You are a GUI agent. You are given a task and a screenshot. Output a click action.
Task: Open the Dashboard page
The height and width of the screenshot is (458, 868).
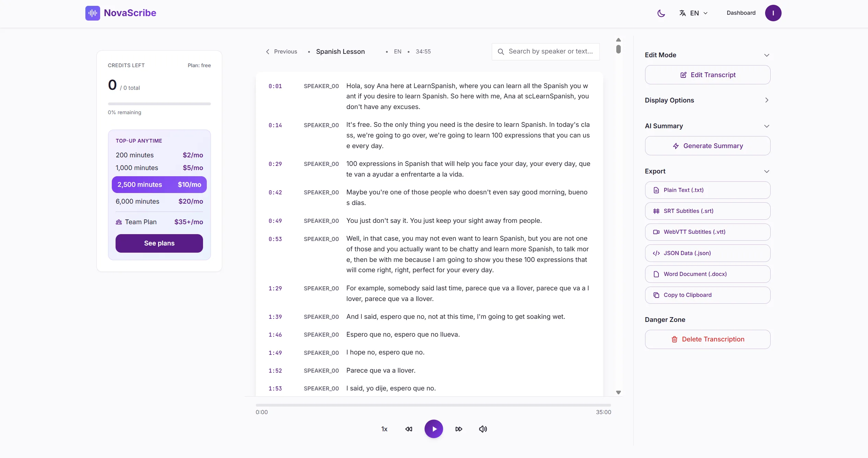tap(741, 13)
